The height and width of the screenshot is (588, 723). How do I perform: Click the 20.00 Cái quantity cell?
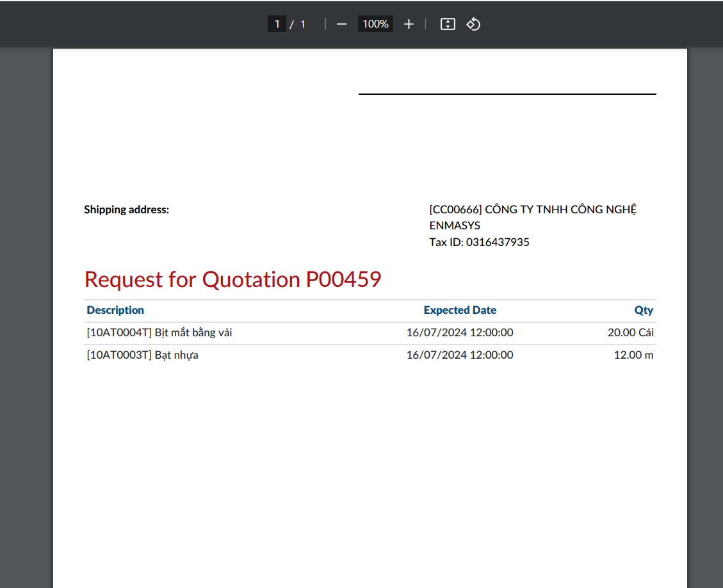tap(630, 333)
